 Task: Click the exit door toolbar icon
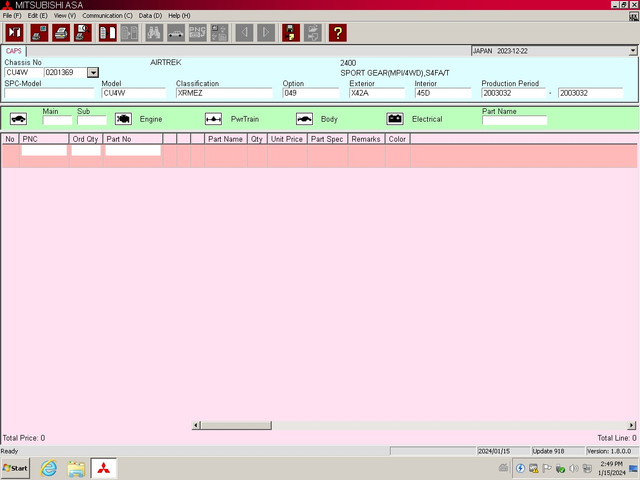tap(14, 33)
